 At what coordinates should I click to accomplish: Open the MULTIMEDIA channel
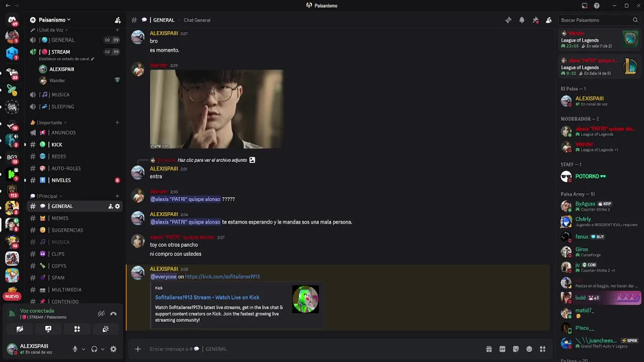coord(74,290)
